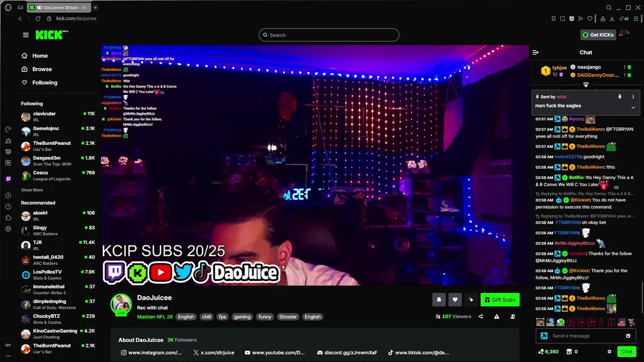Click browser snapshot tool icon
Screen dimensions: 644x362
[x=562, y=19]
